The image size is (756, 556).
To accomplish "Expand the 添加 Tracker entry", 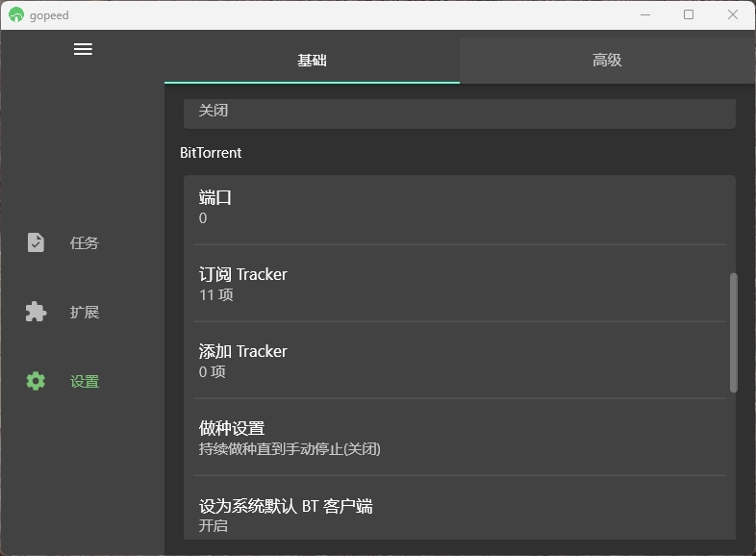I will point(459,361).
